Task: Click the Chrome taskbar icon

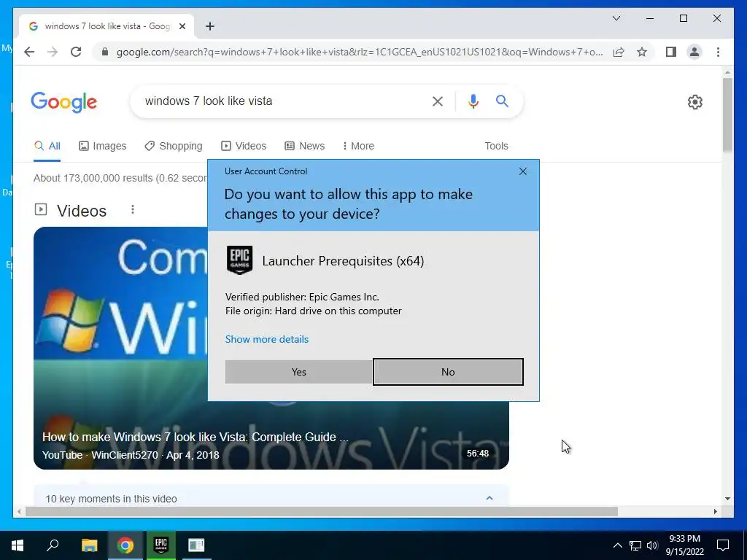Action: [125, 545]
